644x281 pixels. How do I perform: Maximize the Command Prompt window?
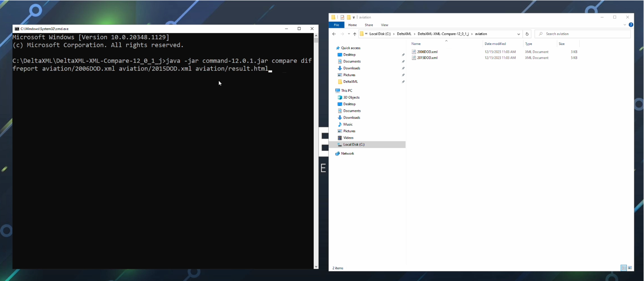(299, 29)
